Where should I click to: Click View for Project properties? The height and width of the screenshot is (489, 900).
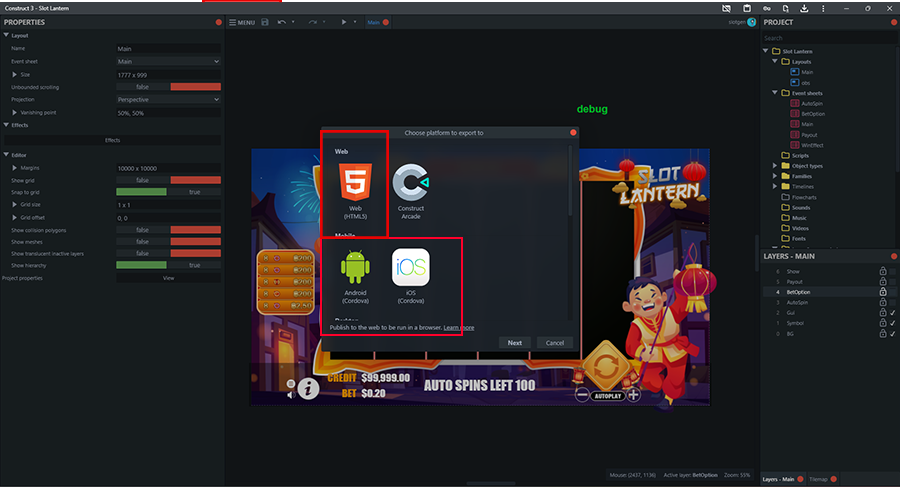[x=168, y=278]
